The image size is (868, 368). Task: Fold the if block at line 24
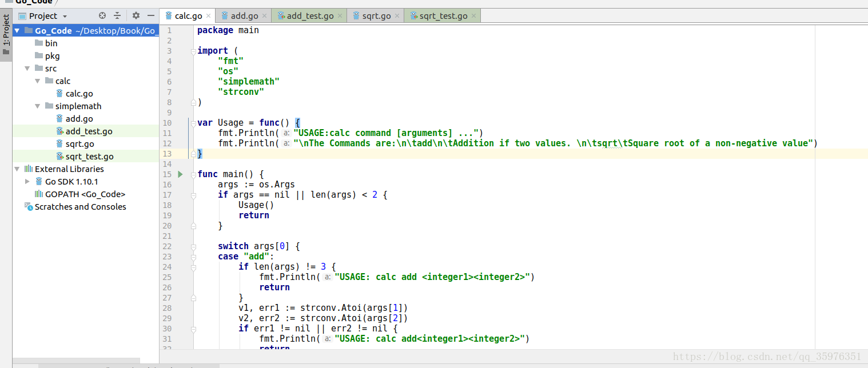[193, 267]
